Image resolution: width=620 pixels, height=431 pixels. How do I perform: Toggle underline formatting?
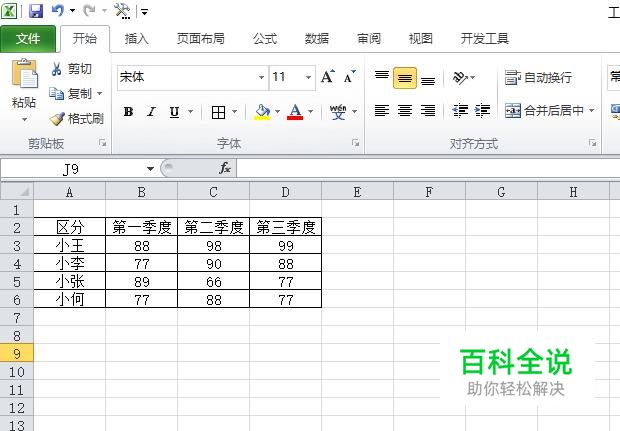pos(174,112)
